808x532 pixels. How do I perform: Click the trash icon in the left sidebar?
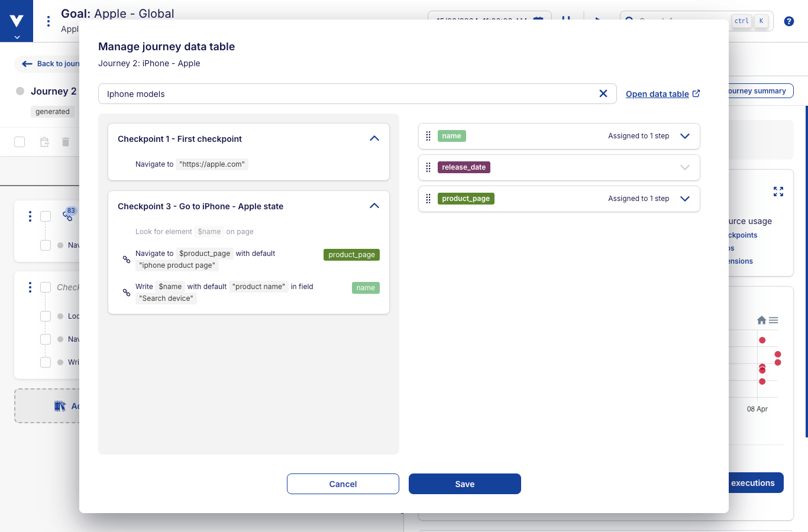65,142
